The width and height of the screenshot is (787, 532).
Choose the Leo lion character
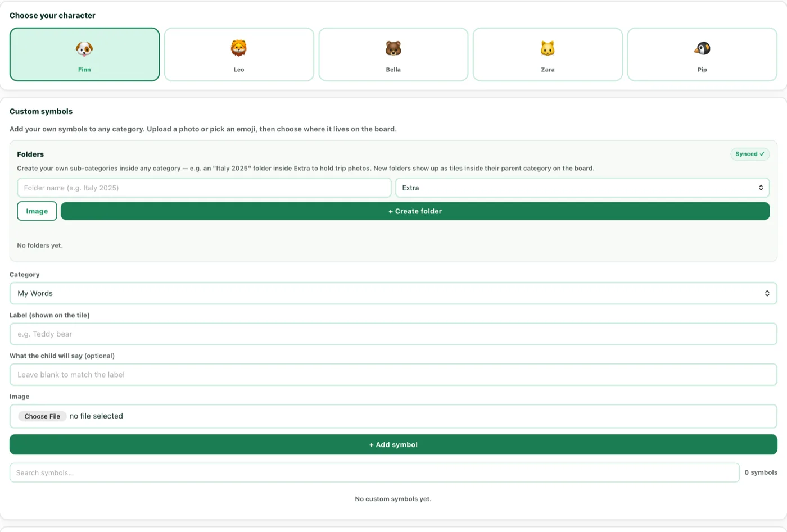click(x=239, y=54)
